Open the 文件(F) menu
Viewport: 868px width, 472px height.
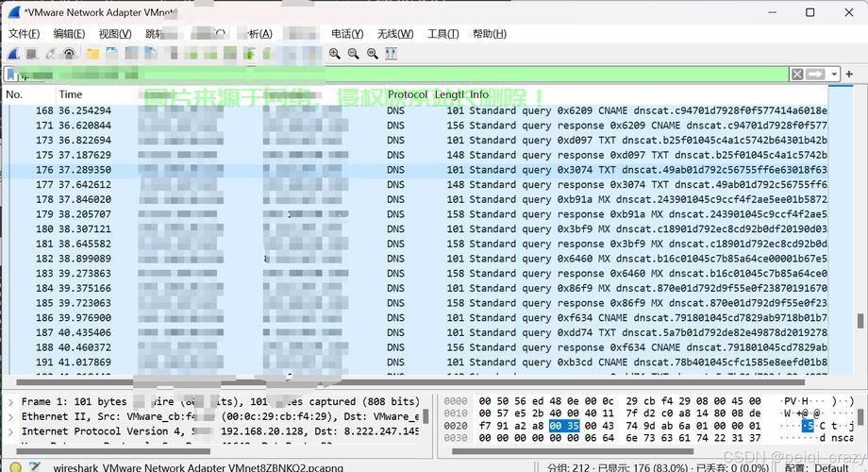24,34
